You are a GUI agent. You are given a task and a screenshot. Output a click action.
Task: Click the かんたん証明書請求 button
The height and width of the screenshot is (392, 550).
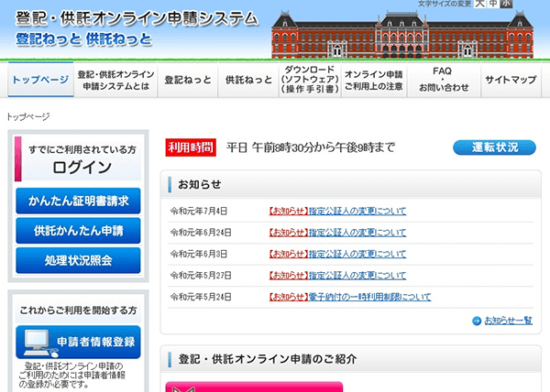pyautogui.click(x=78, y=200)
